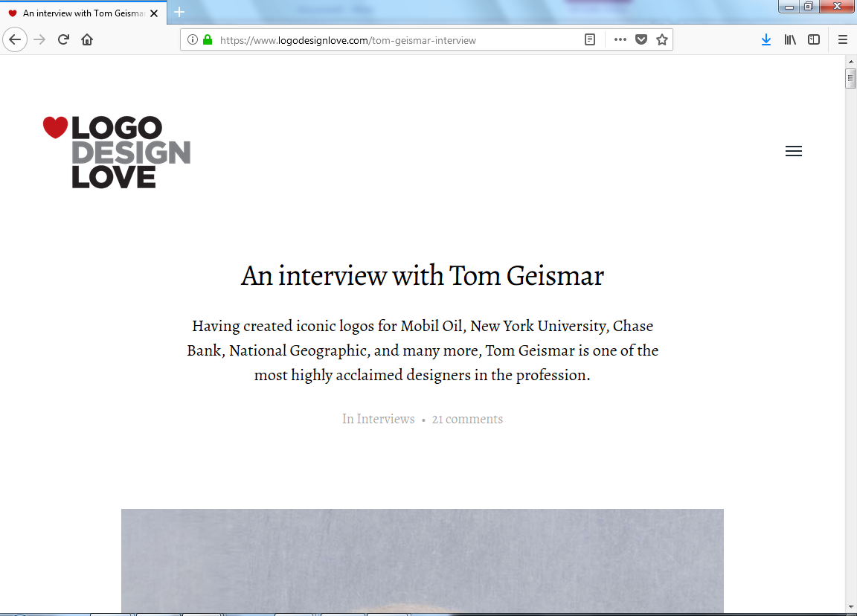This screenshot has height=616, width=857.
Task: Open the Firefox hamburger application menu
Action: coord(843,40)
